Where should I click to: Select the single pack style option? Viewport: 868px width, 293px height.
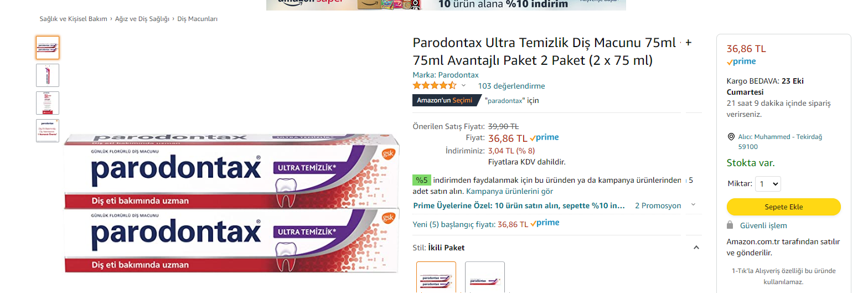(485, 277)
